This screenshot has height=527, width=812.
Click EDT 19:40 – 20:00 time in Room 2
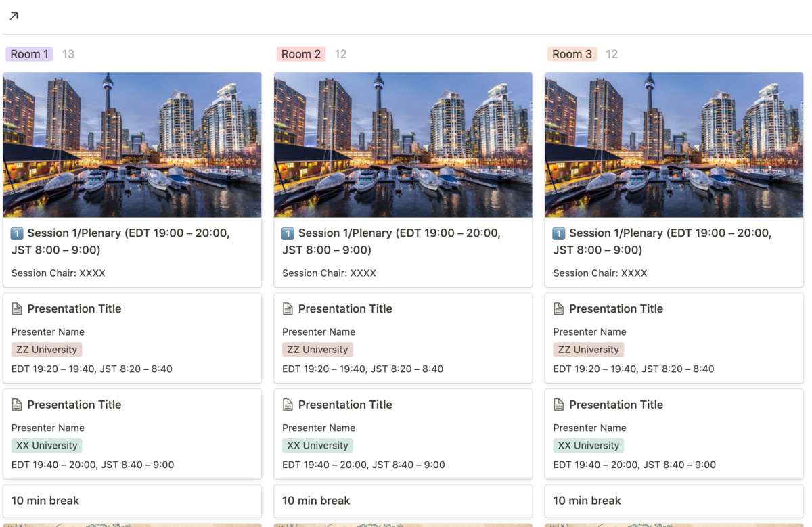(364, 465)
